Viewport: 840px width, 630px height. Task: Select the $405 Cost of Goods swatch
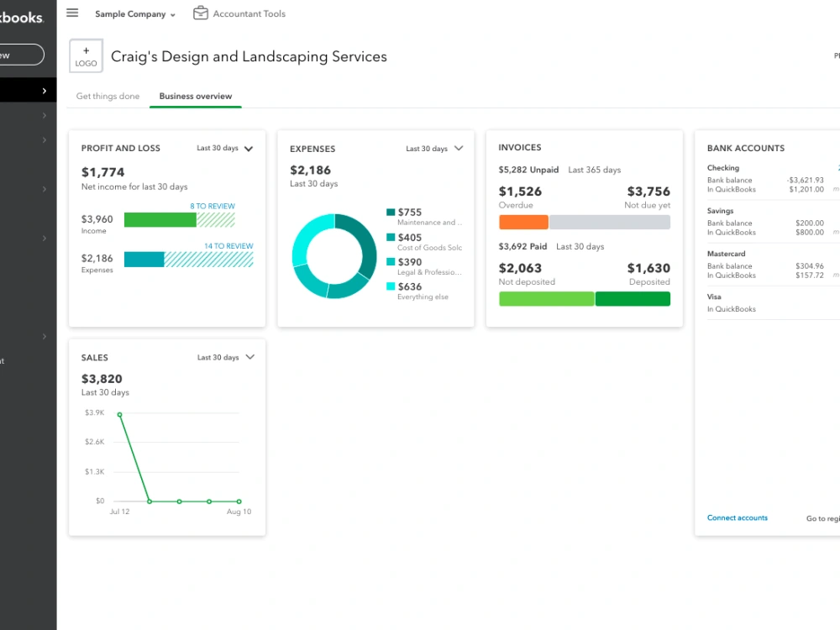click(x=391, y=238)
